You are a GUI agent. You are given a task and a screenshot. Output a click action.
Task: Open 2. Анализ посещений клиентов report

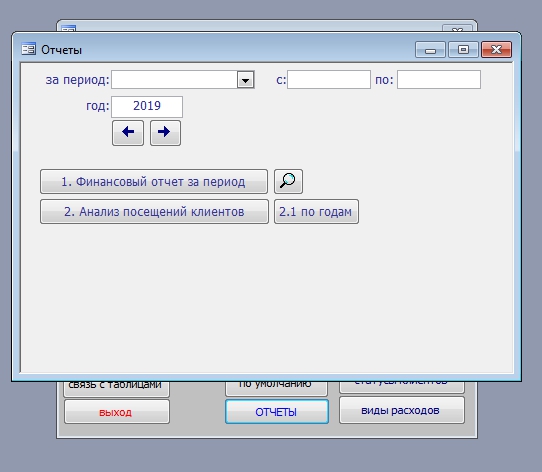pyautogui.click(x=154, y=211)
